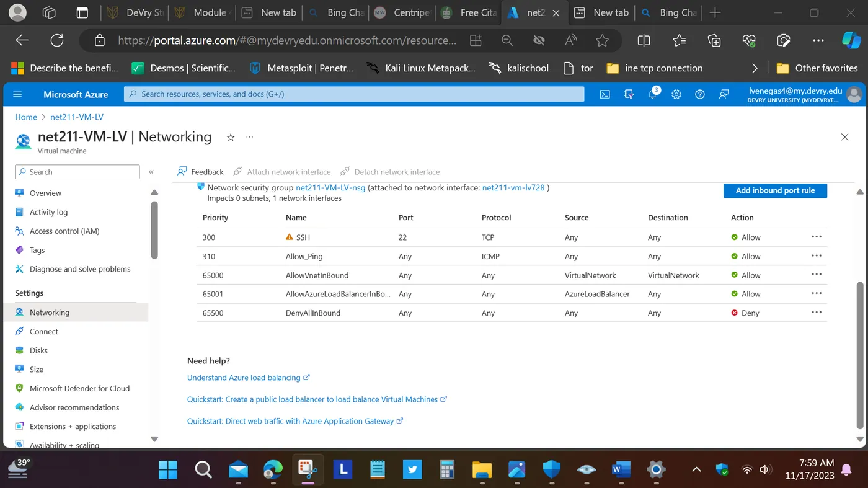The width and height of the screenshot is (868, 488).
Task: Focus the resource menu Search field
Action: 77,172
